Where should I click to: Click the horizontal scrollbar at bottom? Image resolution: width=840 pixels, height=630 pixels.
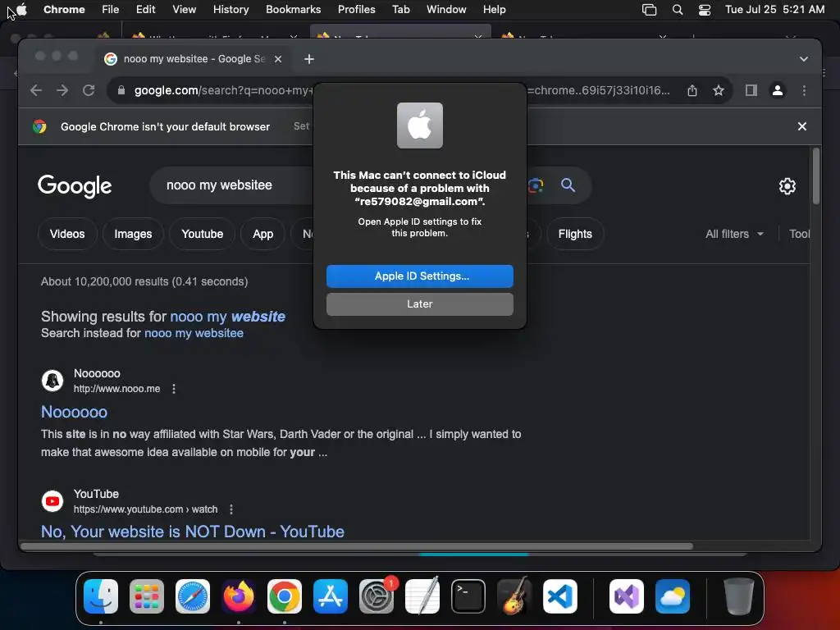coord(356,546)
